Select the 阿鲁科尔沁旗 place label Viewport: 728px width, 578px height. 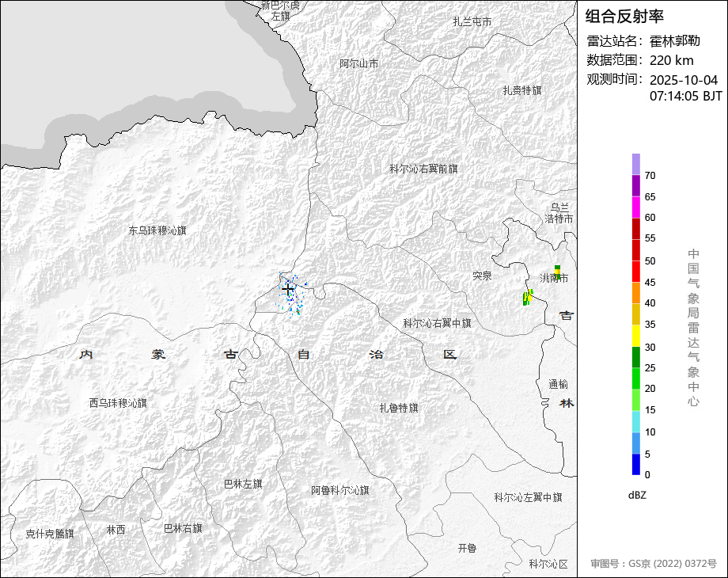(339, 490)
